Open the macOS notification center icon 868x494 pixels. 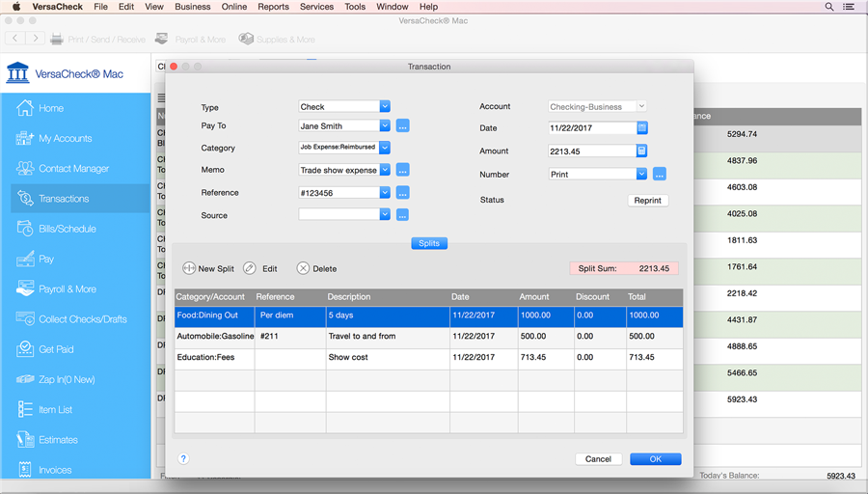848,7
